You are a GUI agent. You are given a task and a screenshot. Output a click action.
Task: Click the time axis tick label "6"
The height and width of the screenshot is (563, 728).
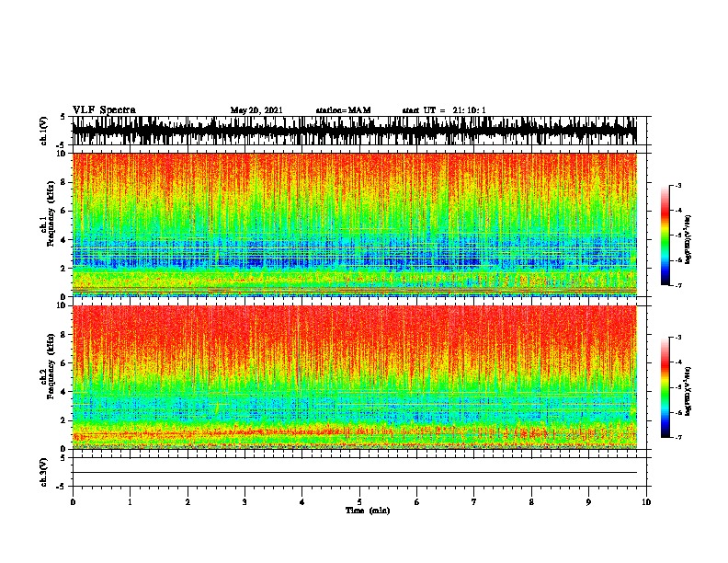[417, 502]
